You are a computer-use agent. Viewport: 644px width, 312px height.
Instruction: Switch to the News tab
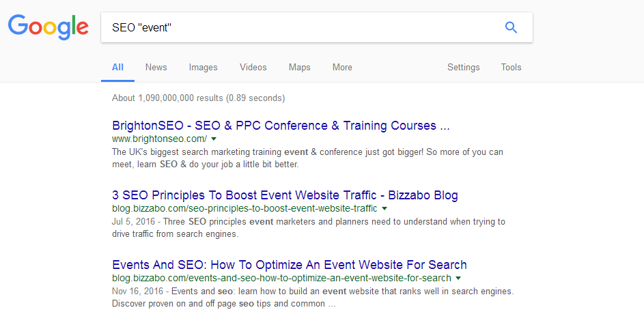156,68
